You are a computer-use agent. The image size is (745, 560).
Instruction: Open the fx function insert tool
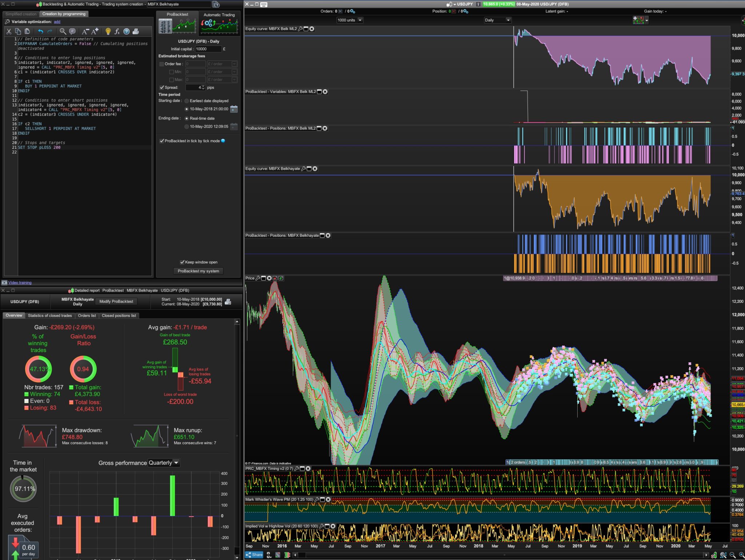coord(117,32)
